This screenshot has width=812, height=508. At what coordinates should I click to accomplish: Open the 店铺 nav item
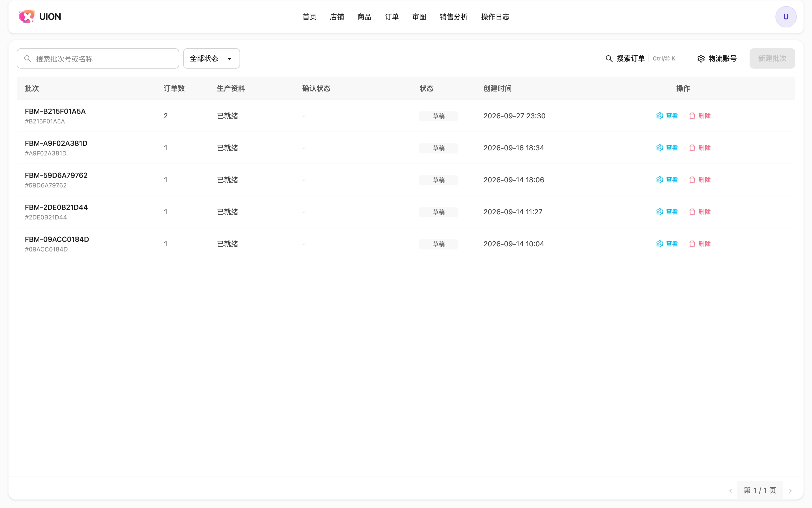click(337, 17)
